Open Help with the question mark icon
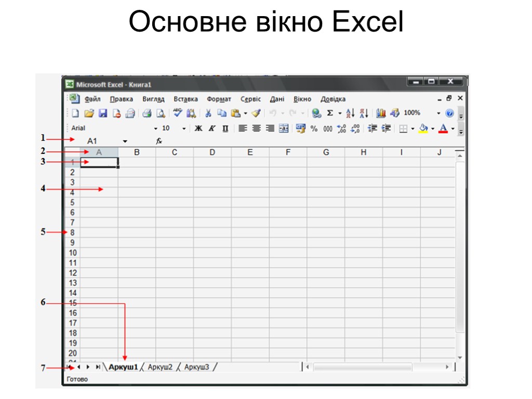The width and height of the screenshot is (532, 399). click(449, 113)
